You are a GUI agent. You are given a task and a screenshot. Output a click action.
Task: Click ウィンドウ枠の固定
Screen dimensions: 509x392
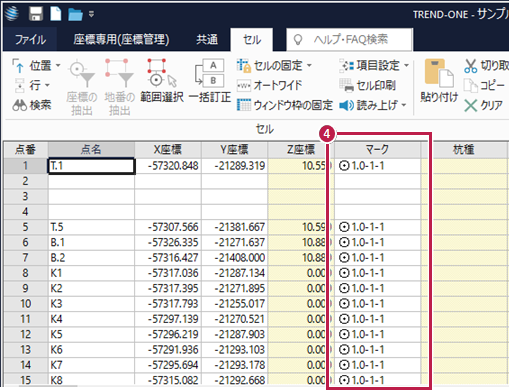[285, 105]
